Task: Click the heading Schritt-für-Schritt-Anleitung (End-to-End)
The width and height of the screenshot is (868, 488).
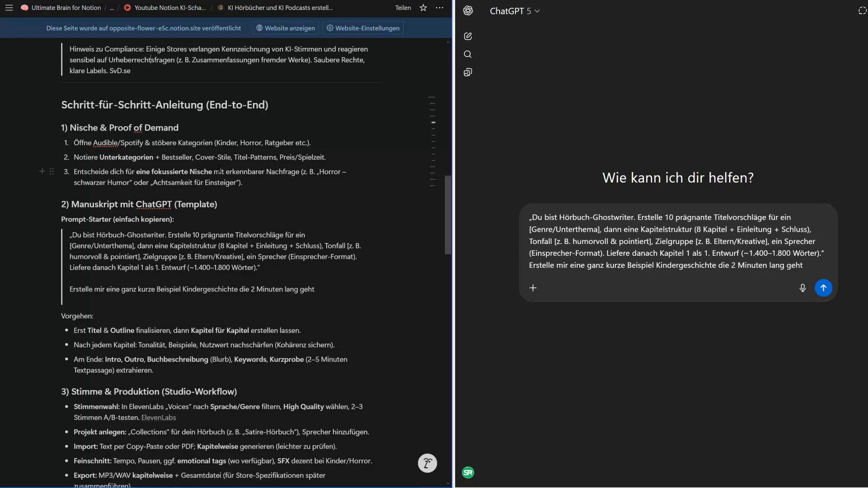Action: tap(165, 105)
